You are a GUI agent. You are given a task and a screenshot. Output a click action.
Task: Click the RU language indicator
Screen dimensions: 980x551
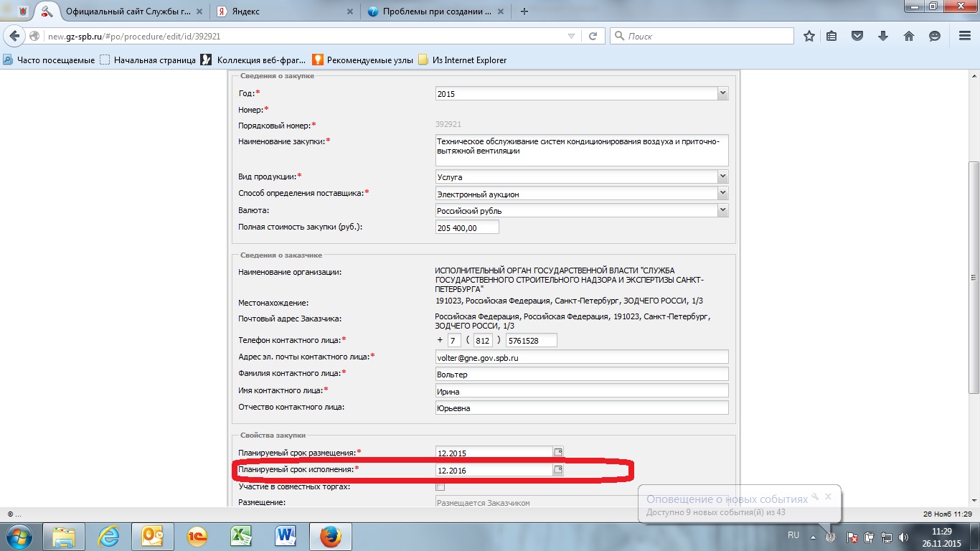[793, 535]
